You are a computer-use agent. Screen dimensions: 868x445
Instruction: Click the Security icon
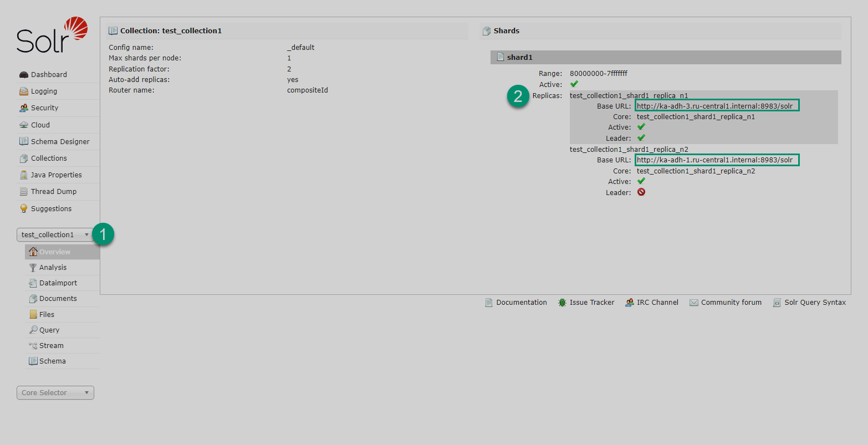(x=24, y=108)
